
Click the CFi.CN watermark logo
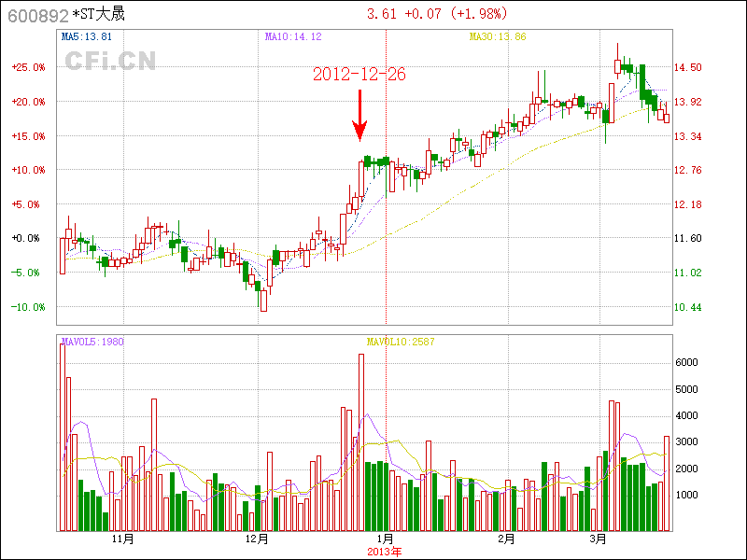pyautogui.click(x=110, y=61)
